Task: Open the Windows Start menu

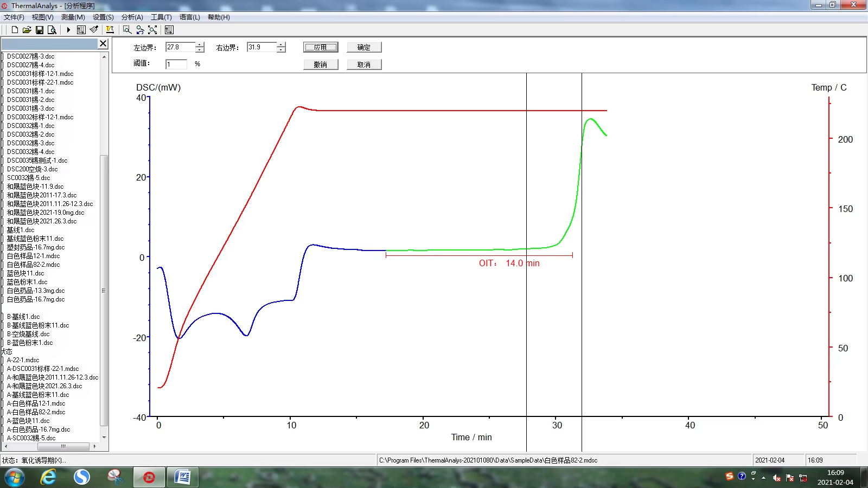Action: point(15,478)
